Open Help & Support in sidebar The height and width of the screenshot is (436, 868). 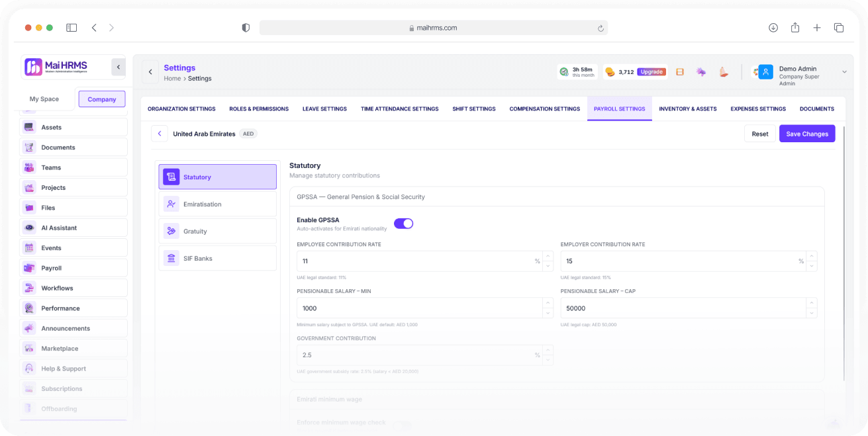[73, 369]
